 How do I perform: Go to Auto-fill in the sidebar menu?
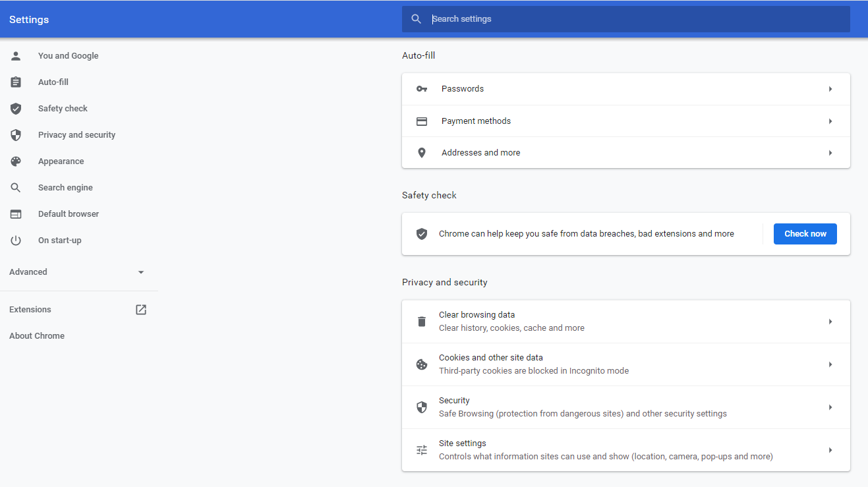(x=53, y=82)
